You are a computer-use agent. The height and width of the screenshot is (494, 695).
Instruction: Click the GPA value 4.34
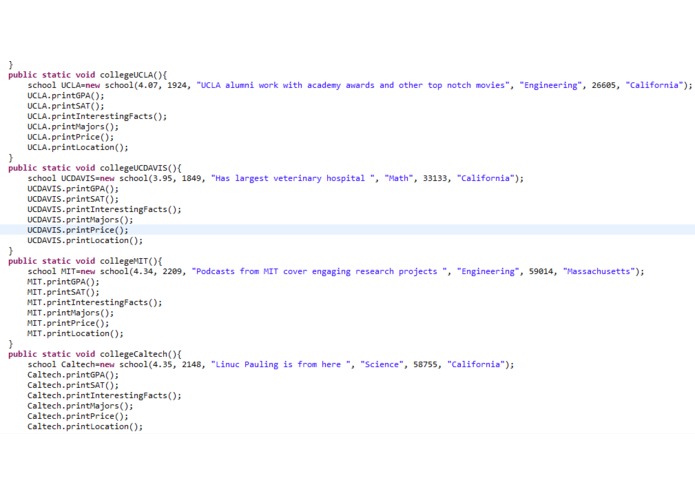coord(143,271)
